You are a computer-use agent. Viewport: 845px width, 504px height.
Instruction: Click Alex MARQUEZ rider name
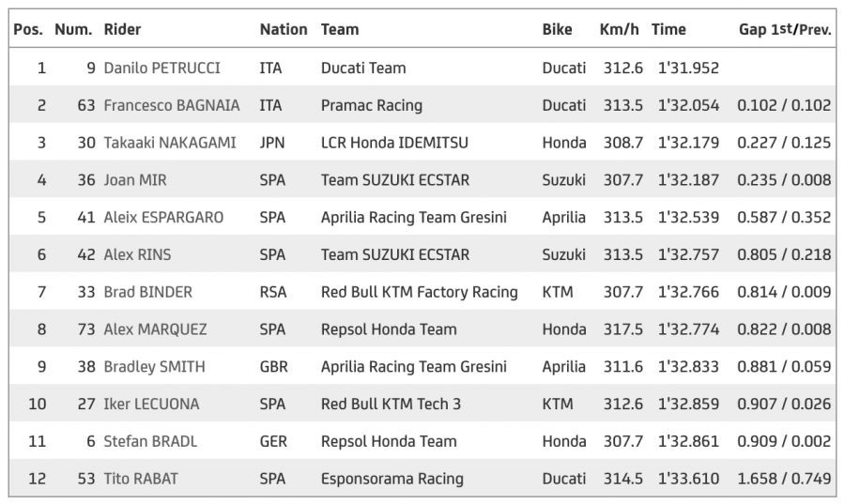(x=155, y=329)
